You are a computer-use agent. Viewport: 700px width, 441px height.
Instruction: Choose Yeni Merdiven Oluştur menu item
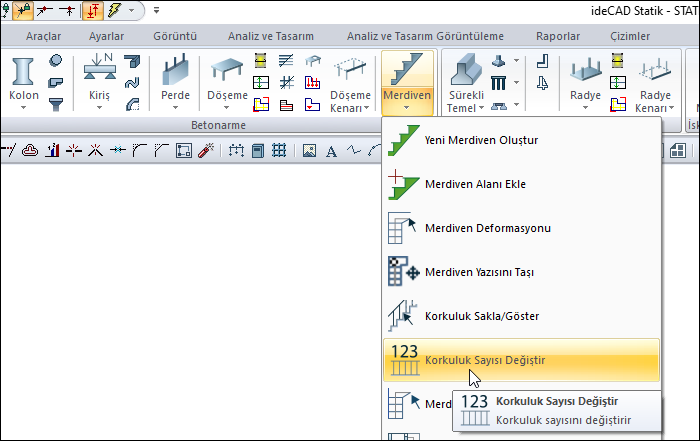521,140
